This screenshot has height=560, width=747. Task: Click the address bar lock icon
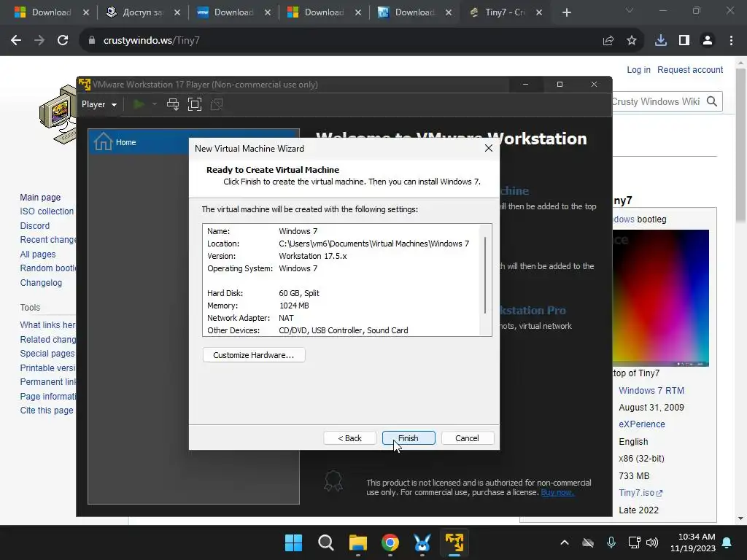coord(92,41)
